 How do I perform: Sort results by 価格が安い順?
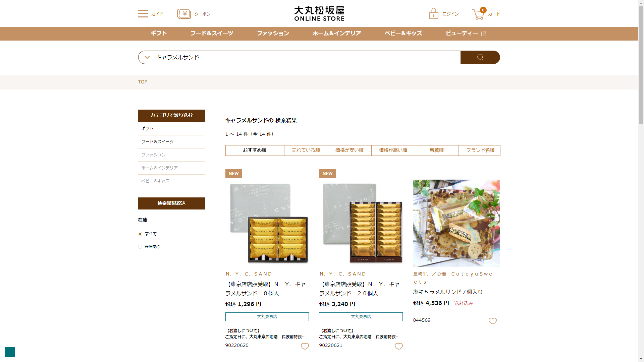349,150
